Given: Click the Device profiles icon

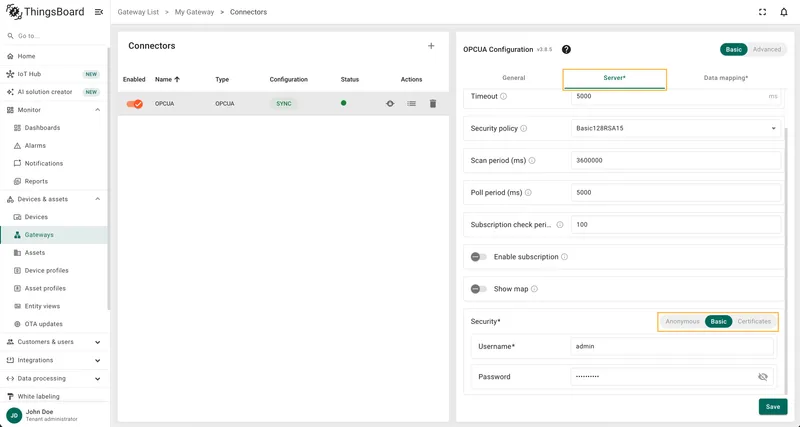Looking at the screenshot, I should tap(17, 270).
